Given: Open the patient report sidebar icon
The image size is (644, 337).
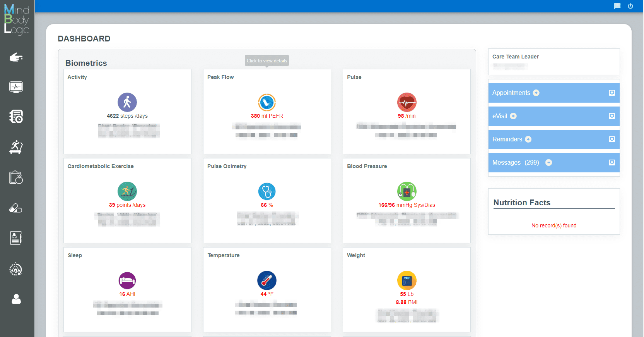Looking at the screenshot, I should tap(16, 238).
